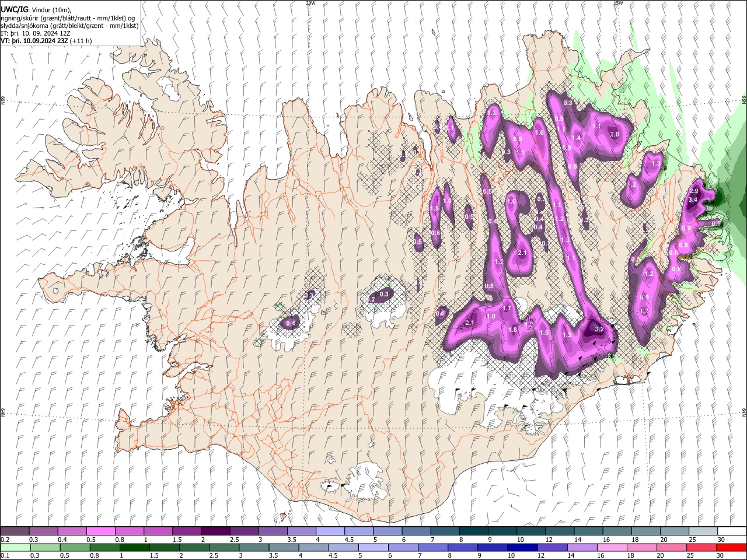Click the '1.7' precipitation value on the map
The height and width of the screenshot is (560, 747).
(507, 309)
